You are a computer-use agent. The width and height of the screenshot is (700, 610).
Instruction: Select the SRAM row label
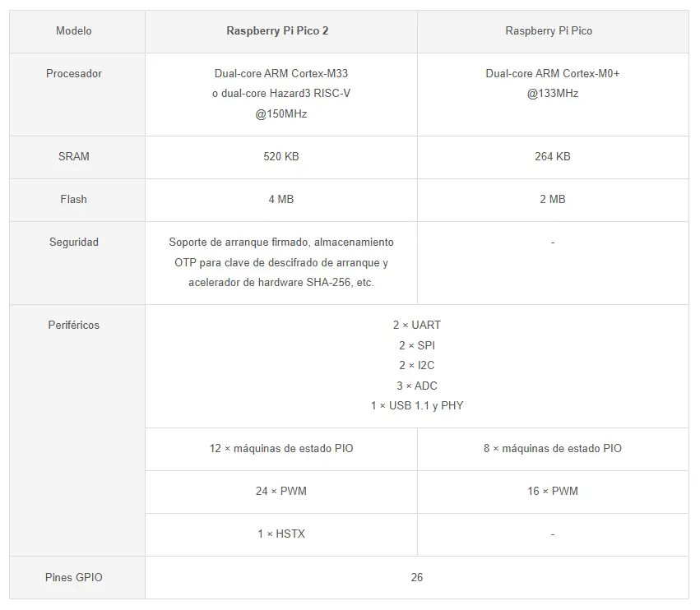(x=74, y=156)
